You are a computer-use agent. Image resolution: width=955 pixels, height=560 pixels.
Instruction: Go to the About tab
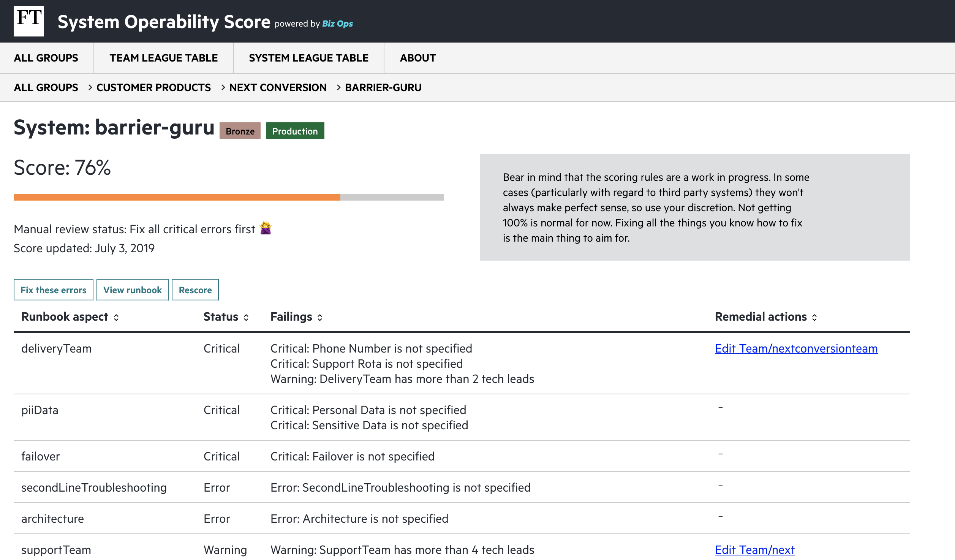point(417,58)
